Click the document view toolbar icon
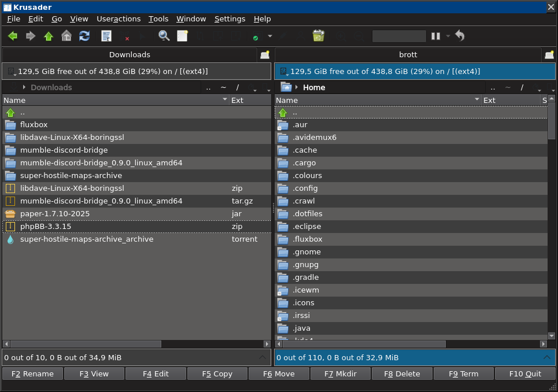558x392 pixels. (106, 36)
